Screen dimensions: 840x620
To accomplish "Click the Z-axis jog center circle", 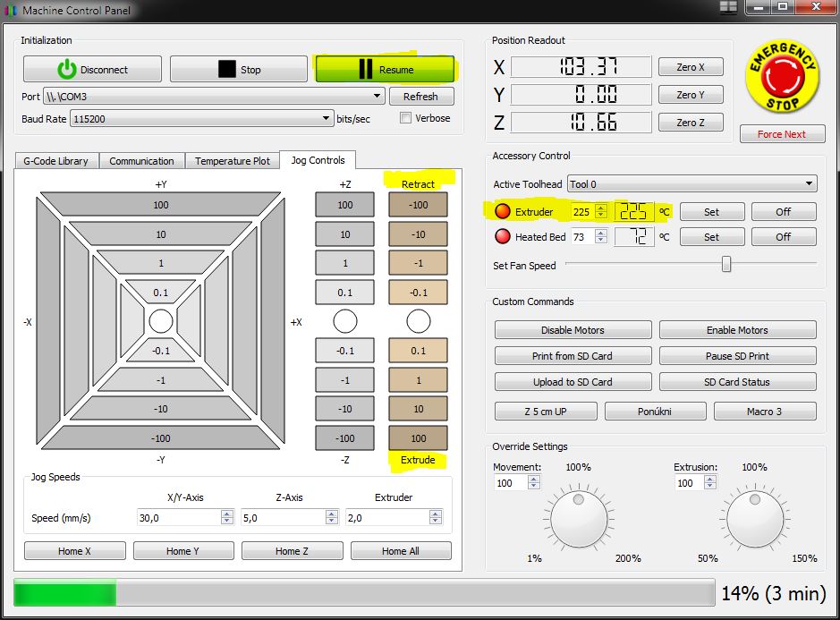I will 344,321.
